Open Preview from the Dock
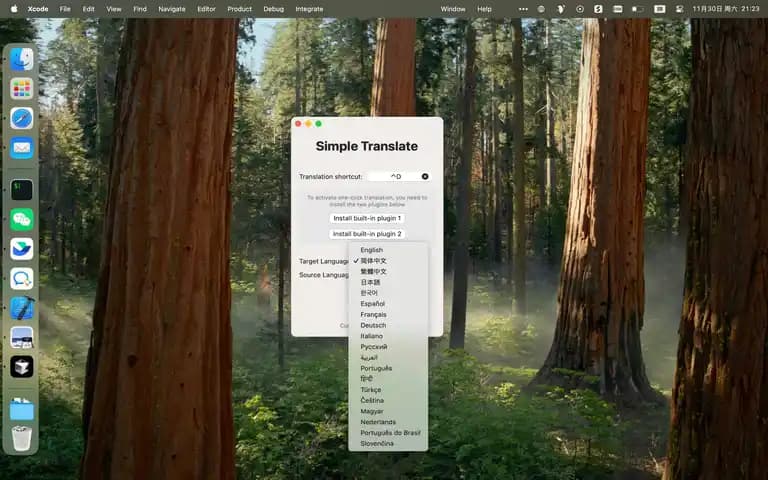 (x=22, y=337)
